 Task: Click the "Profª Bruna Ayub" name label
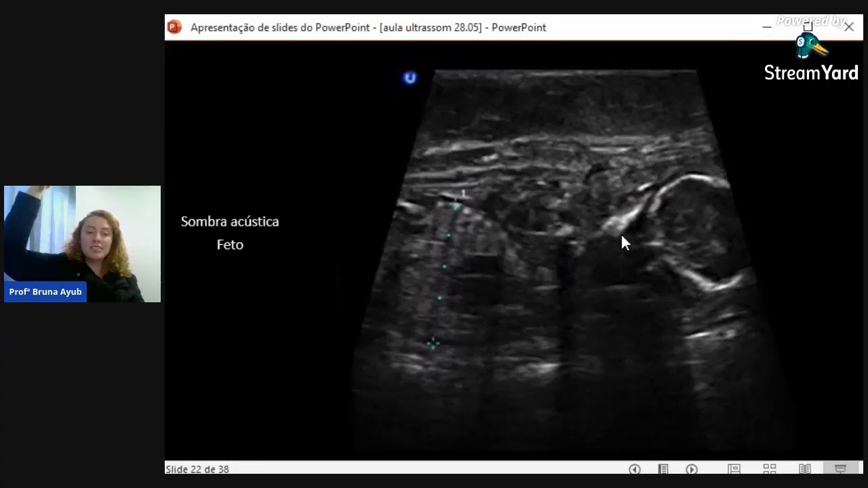pyautogui.click(x=45, y=292)
